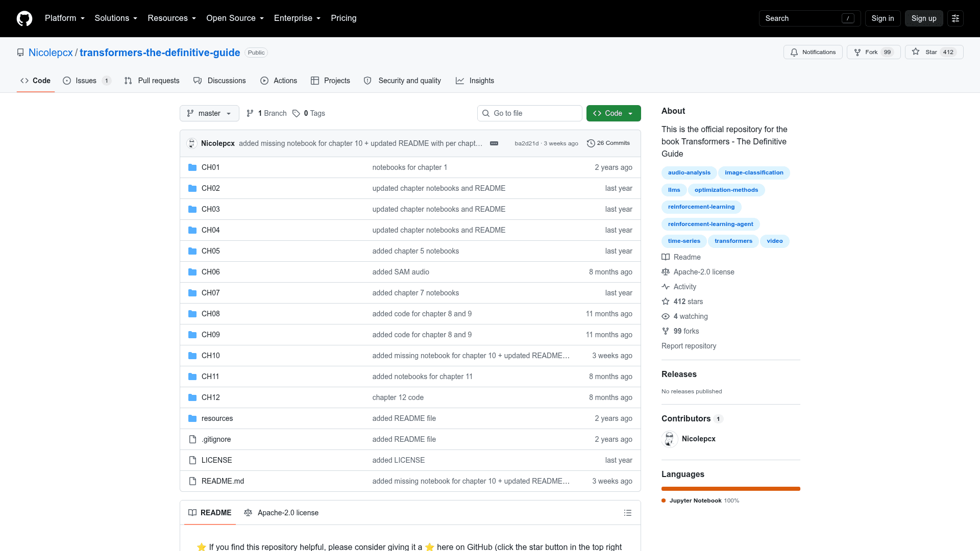Viewport: 980px width, 551px height.
Task: Click the audio-analysis topic tag
Action: 689,173
